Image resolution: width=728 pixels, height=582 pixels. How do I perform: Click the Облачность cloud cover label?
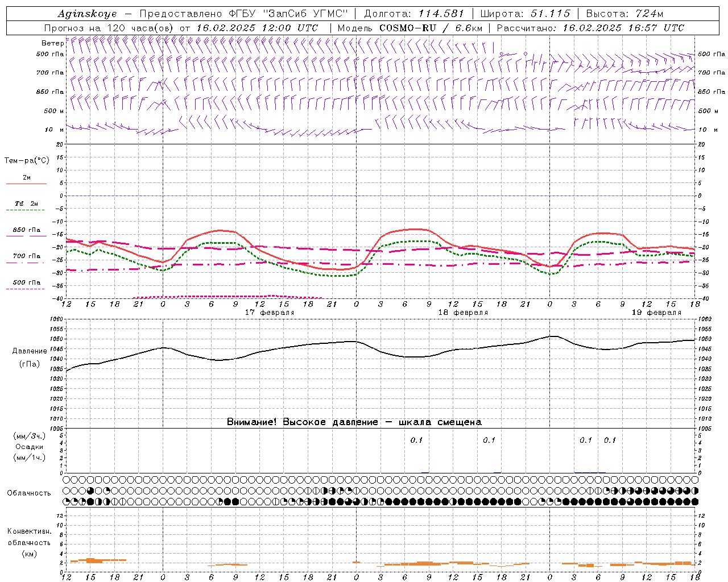29,493
